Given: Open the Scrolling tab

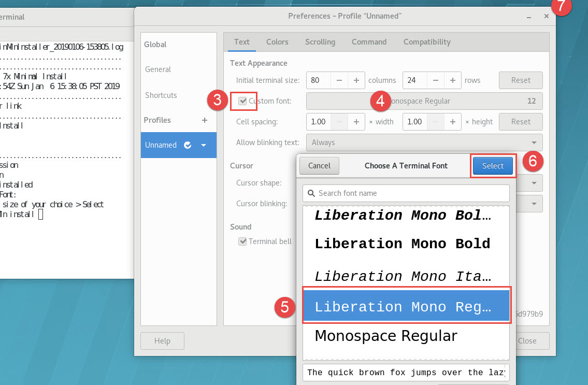Looking at the screenshot, I should tap(320, 42).
